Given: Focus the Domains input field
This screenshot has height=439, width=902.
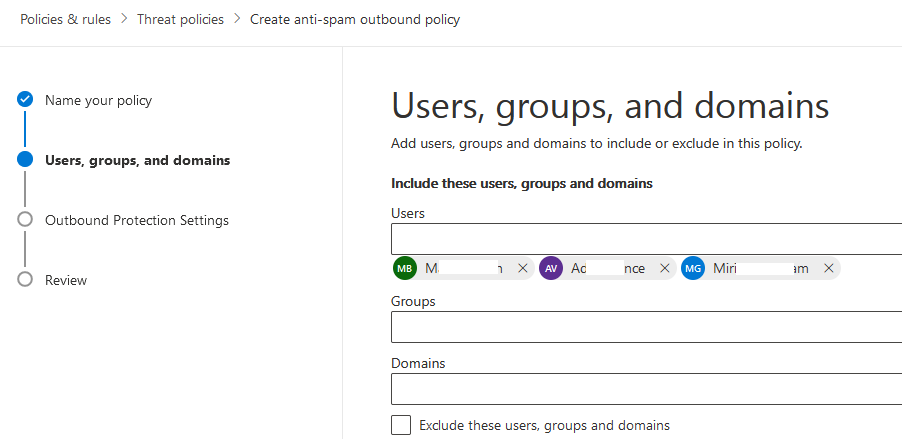Looking at the screenshot, I should pos(647,389).
